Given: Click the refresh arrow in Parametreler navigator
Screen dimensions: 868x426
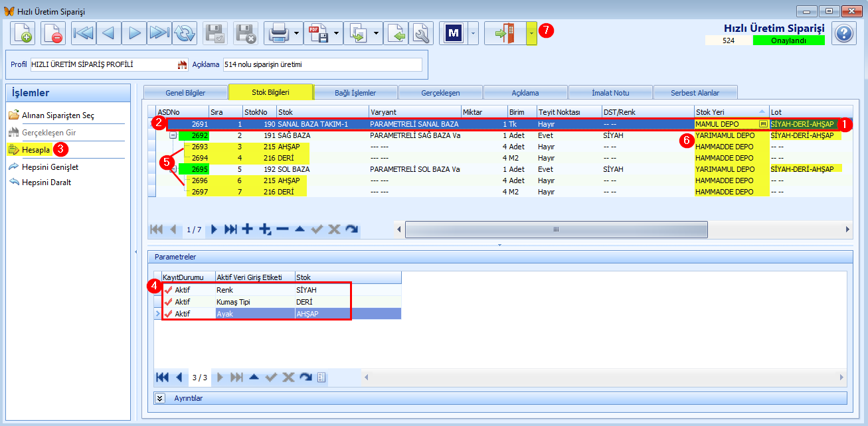Looking at the screenshot, I should (x=305, y=377).
